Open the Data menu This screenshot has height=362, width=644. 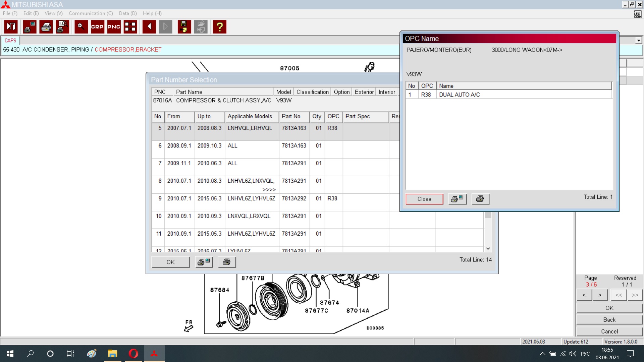tap(128, 13)
